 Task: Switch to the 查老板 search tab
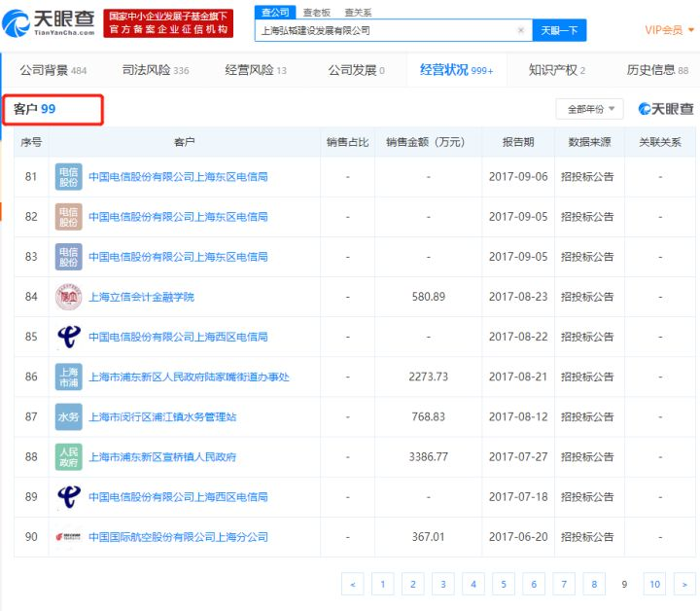click(317, 13)
